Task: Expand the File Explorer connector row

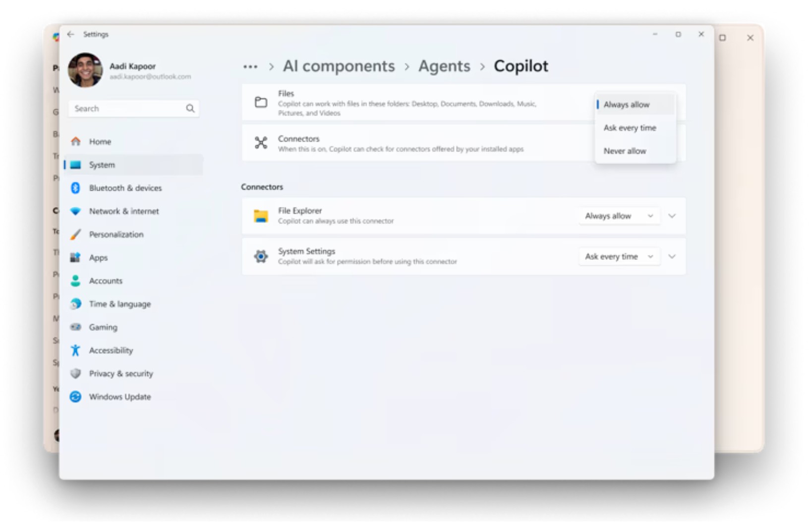Action: click(672, 215)
